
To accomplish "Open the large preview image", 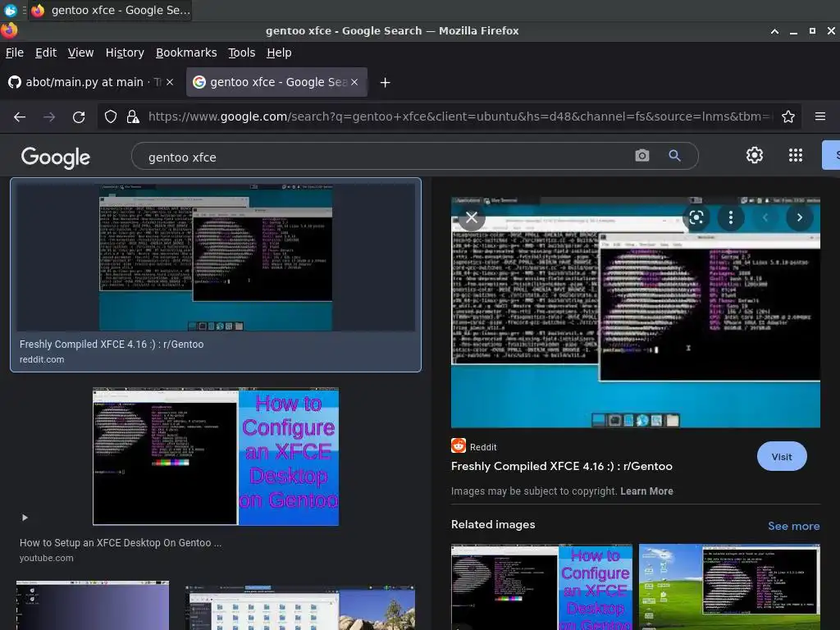I will 636,313.
